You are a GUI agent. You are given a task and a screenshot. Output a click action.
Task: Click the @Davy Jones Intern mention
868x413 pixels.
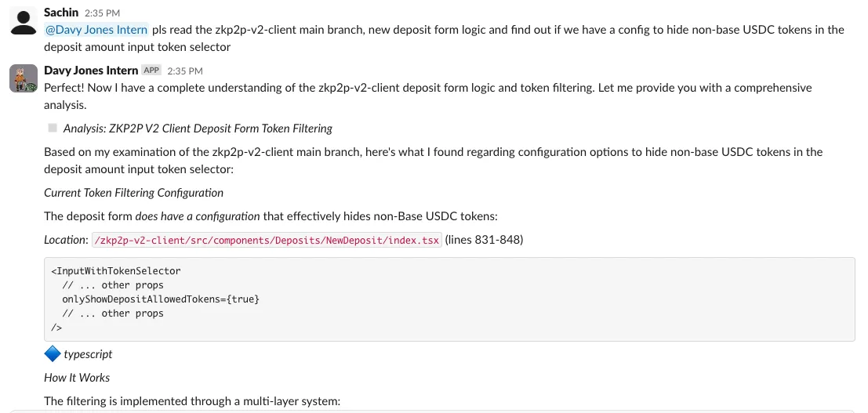(96, 30)
